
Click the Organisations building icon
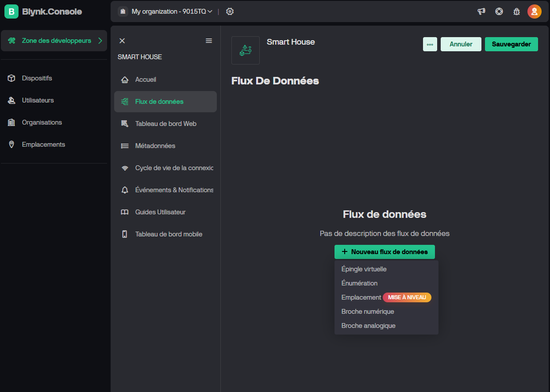click(12, 122)
